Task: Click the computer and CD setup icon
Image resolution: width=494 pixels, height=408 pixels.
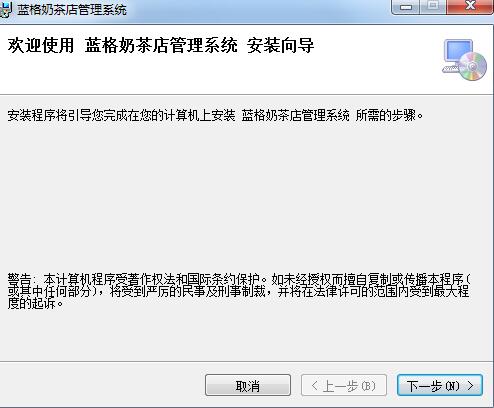Action: pyautogui.click(x=465, y=60)
